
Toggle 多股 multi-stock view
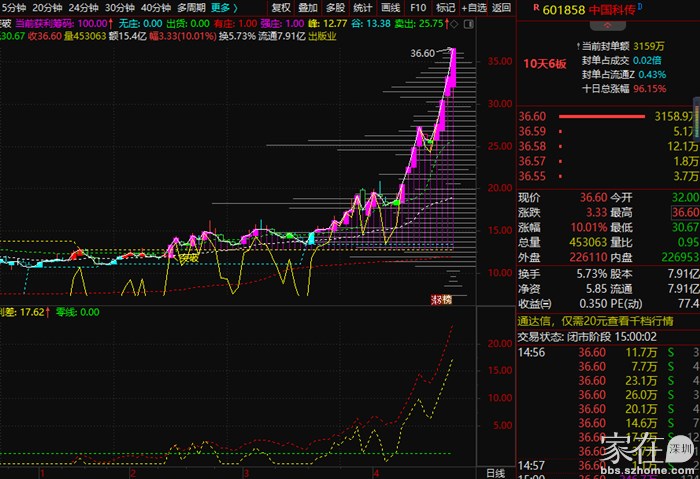(x=336, y=7)
